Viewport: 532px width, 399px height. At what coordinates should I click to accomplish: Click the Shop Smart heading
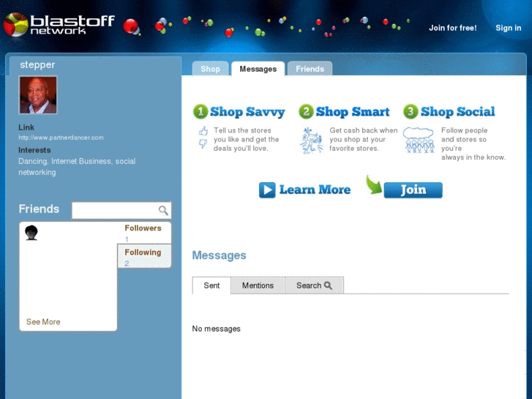point(353,112)
